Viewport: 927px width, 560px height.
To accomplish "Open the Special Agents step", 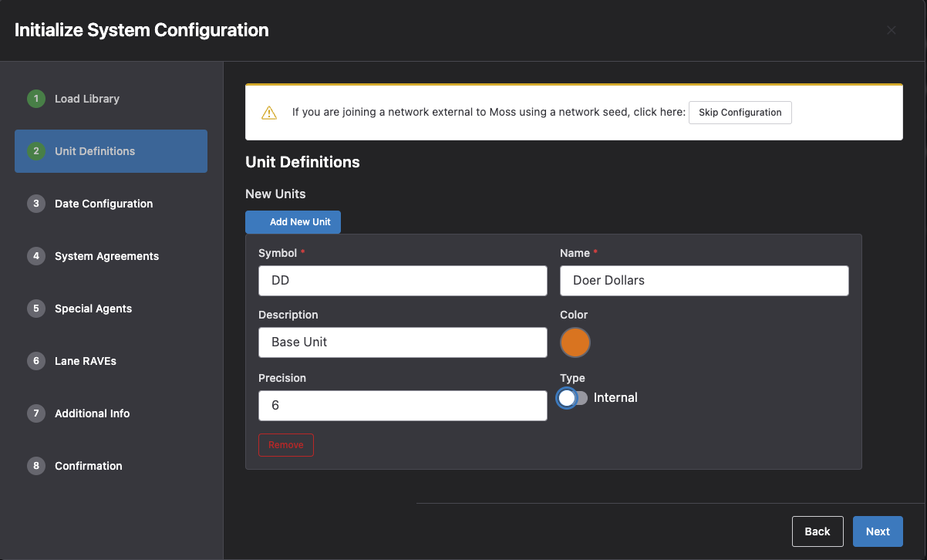I will pyautogui.click(x=93, y=309).
